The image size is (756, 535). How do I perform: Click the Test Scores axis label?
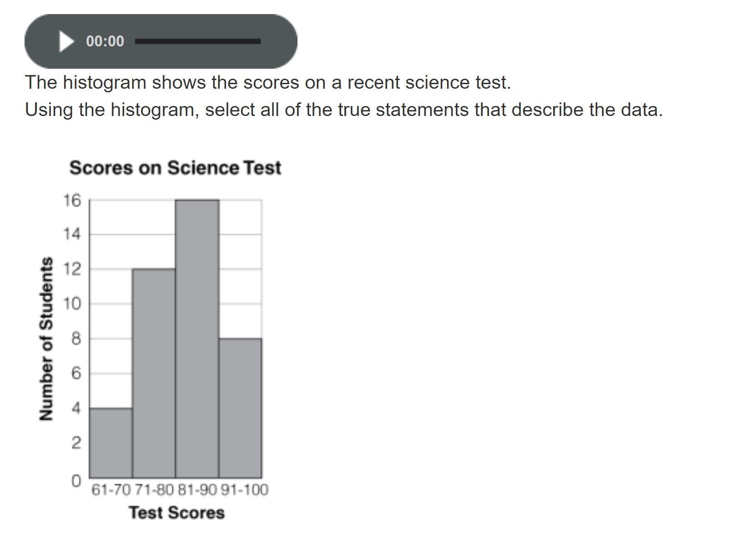point(177,513)
